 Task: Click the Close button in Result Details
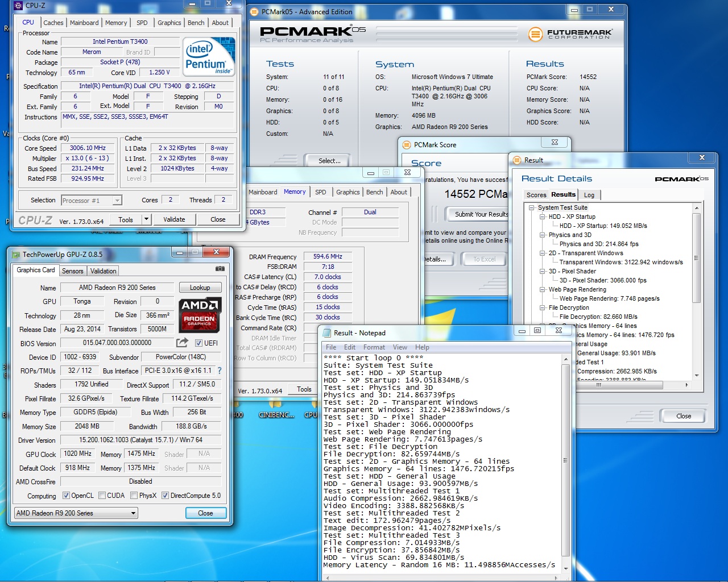click(684, 416)
